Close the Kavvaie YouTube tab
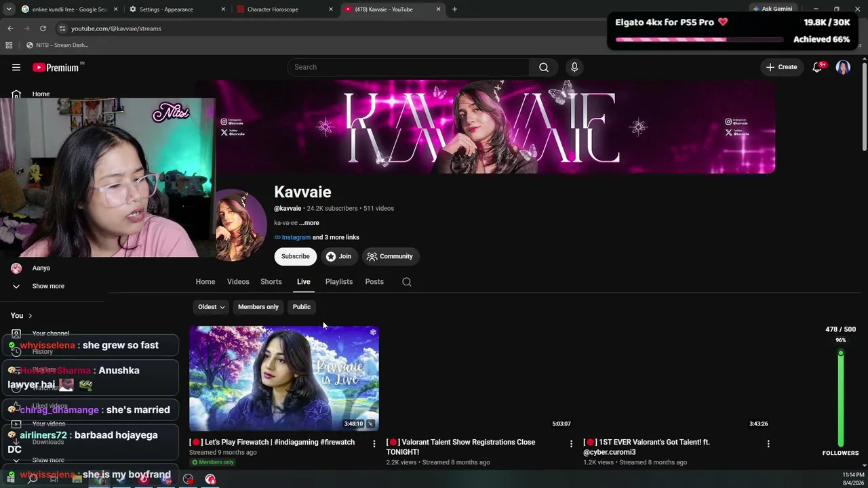 [x=438, y=9]
